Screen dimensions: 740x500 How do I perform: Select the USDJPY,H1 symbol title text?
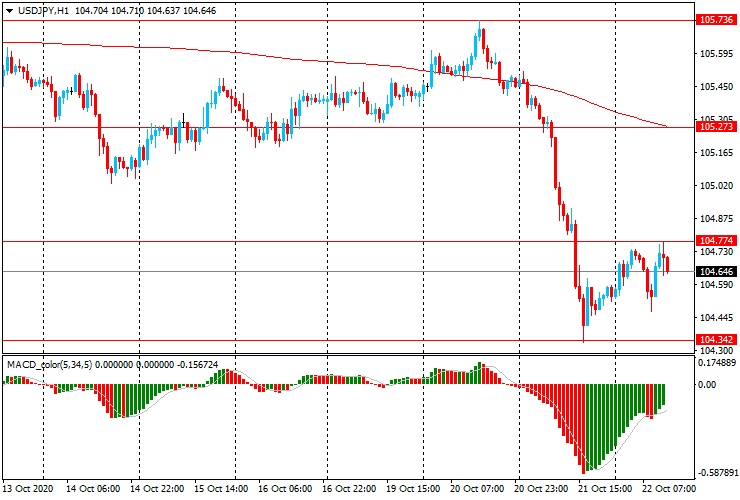(x=43, y=10)
